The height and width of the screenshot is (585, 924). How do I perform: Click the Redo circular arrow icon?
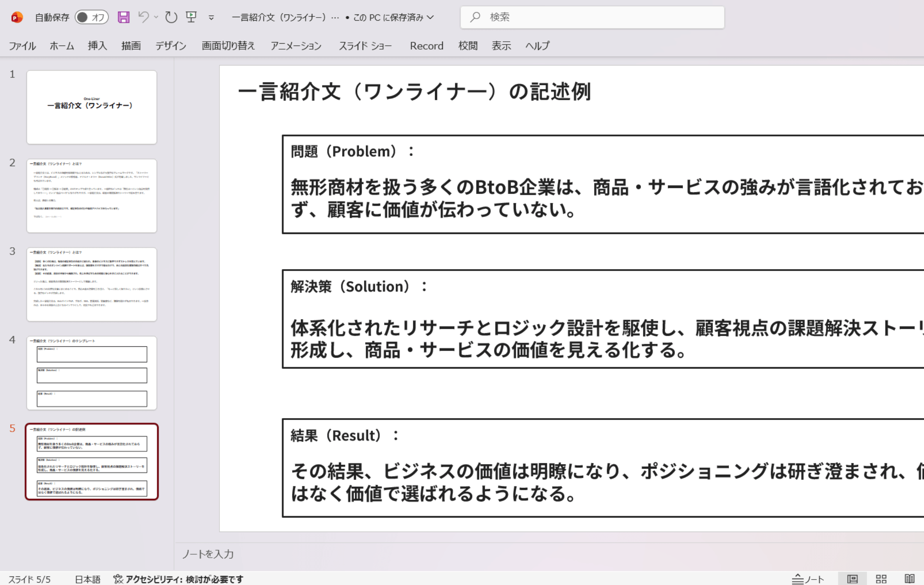tap(171, 17)
